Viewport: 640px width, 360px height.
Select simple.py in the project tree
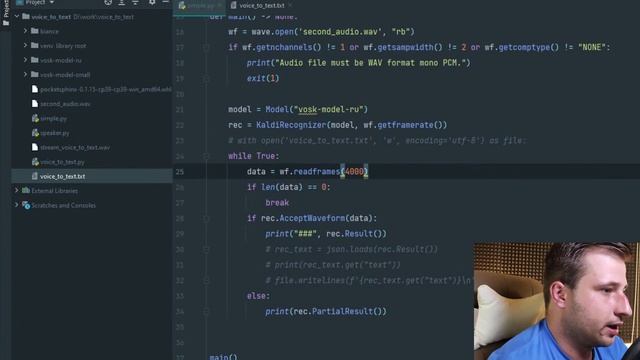pyautogui.click(x=53, y=118)
